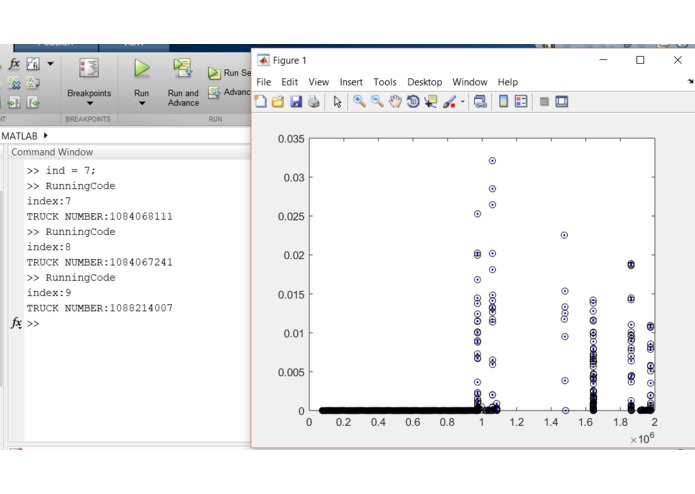Click the 'index:8' output line

click(49, 247)
